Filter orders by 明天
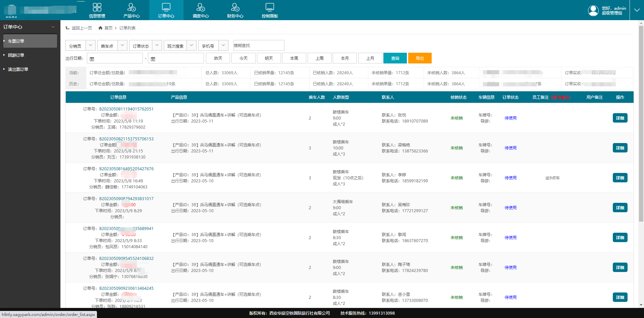 pos(269,58)
